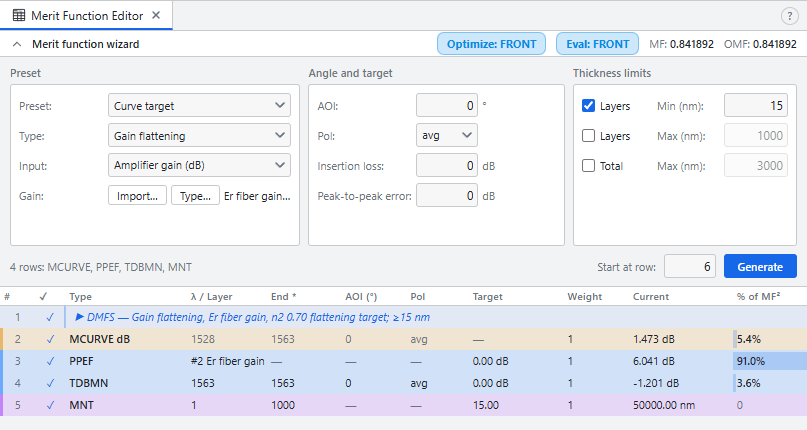Click the Min (nm) field showing 15

(756, 106)
